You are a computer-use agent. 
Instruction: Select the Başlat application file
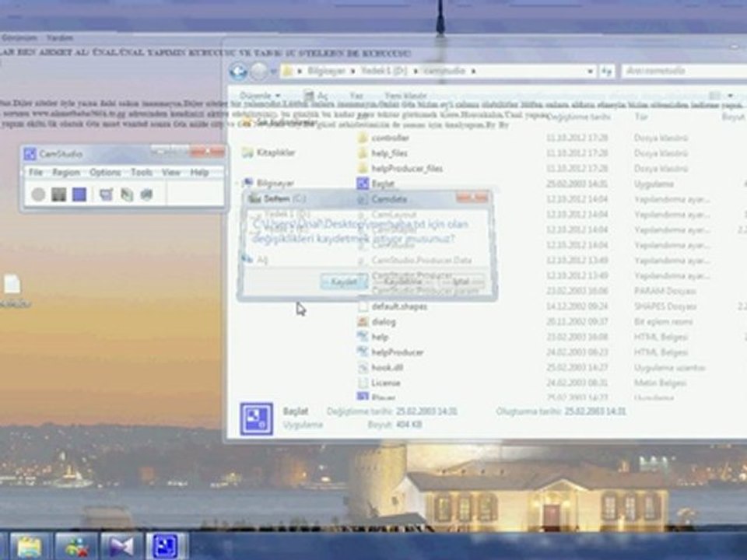pos(377,184)
